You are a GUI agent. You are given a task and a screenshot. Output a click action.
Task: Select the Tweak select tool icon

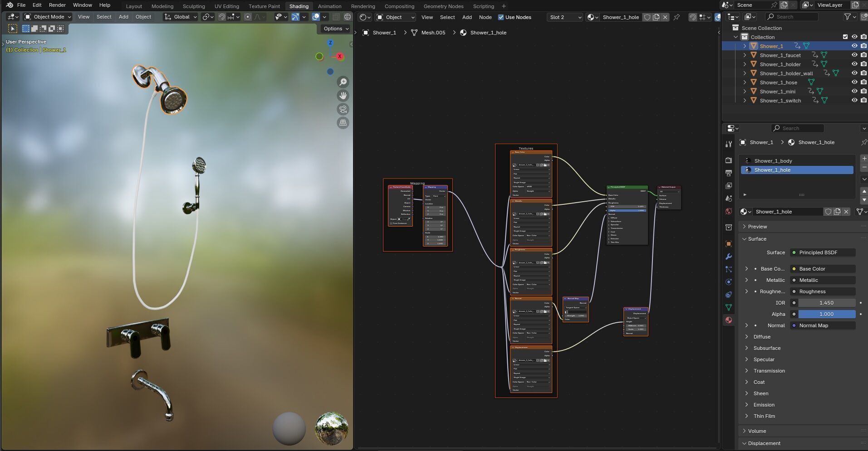13,29
